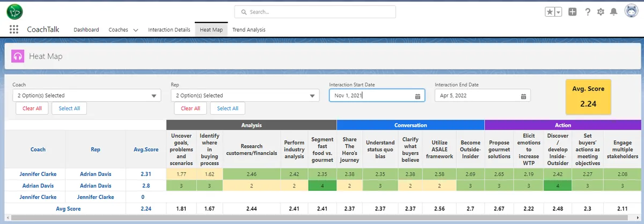Click the yellow 1.77 heat map cell
This screenshot has height=224, width=644.
[181, 174]
